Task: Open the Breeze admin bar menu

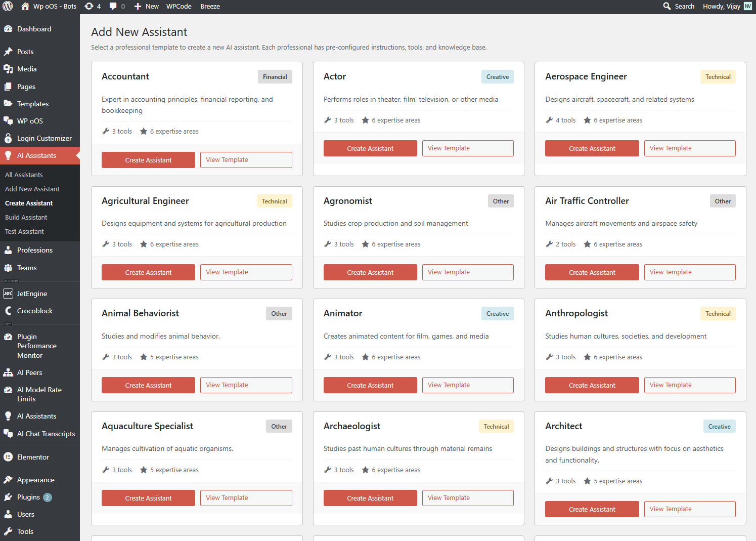Action: coord(210,6)
